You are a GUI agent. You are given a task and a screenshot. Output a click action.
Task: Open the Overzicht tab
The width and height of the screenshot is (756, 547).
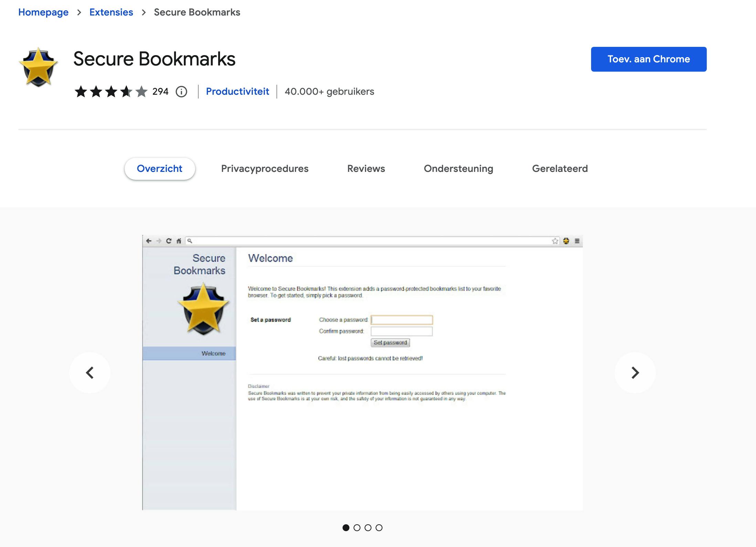pos(160,168)
